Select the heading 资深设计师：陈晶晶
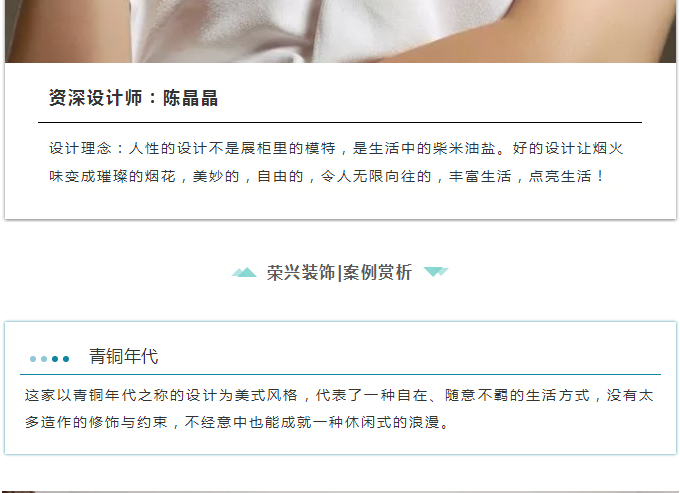The image size is (680, 493). (x=133, y=98)
